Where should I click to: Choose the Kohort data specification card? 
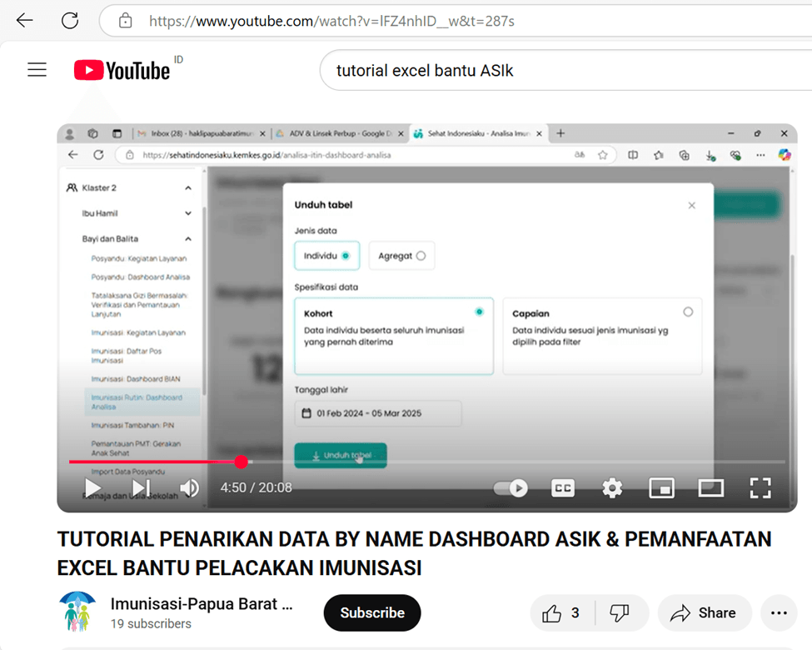[394, 336]
